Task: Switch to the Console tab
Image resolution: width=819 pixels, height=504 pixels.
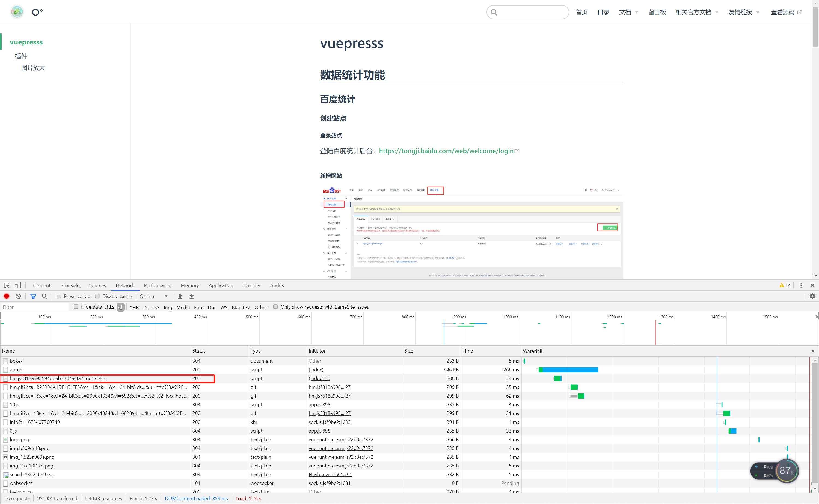Action: (71, 285)
